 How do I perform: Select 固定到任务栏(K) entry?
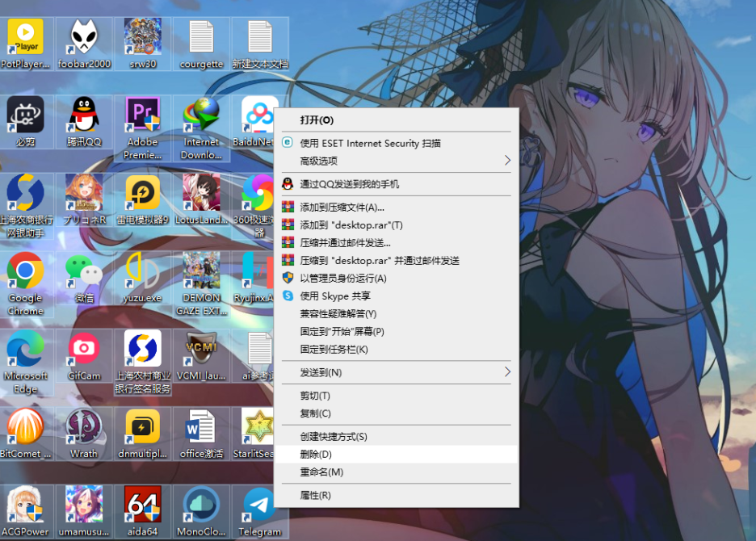397,349
